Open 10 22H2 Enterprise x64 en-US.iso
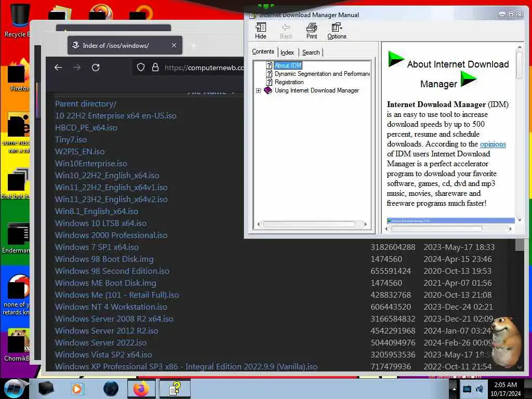The width and height of the screenshot is (532, 399). (116, 116)
